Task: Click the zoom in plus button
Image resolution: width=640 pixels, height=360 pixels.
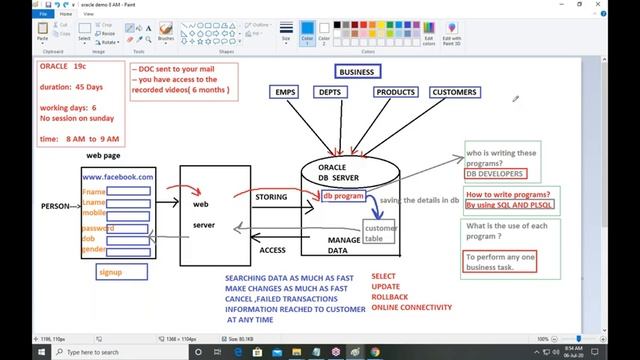Action: click(603, 339)
